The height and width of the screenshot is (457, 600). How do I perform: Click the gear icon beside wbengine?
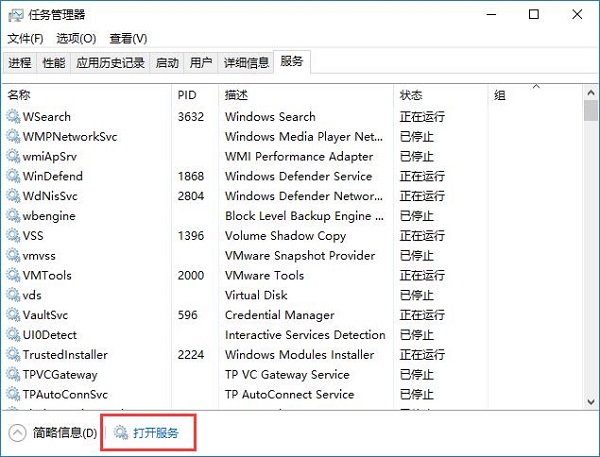click(x=13, y=216)
